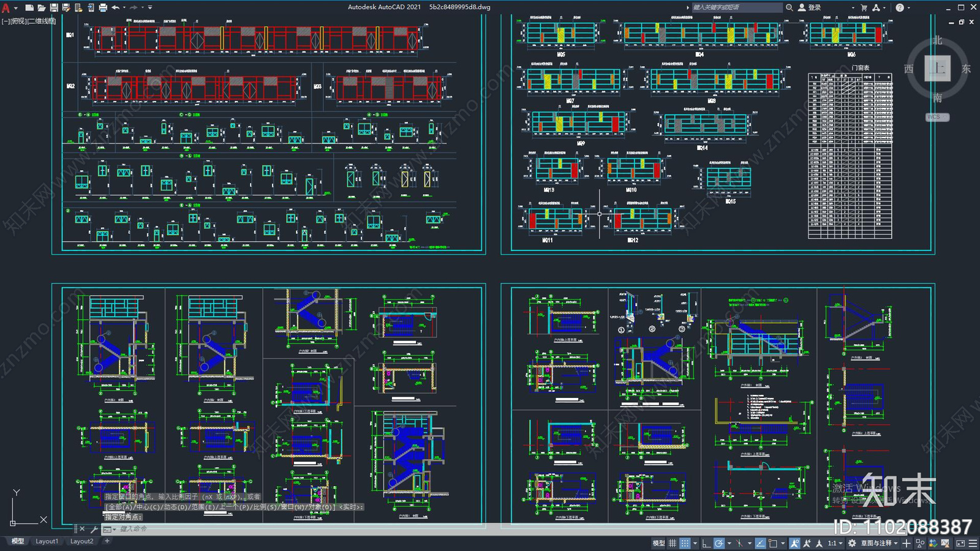Open the AutoCAD application menu (red A)
This screenshot has width=980, height=551.
(x=6, y=8)
